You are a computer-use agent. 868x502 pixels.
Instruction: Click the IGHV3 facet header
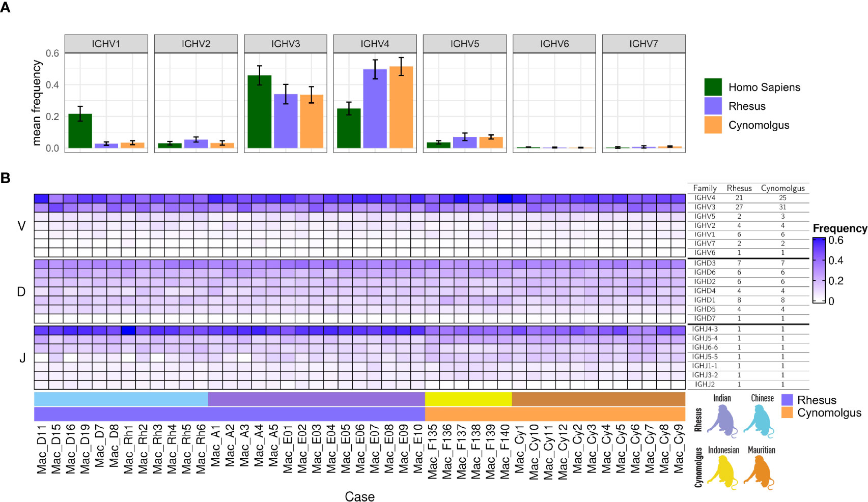[x=286, y=44]
